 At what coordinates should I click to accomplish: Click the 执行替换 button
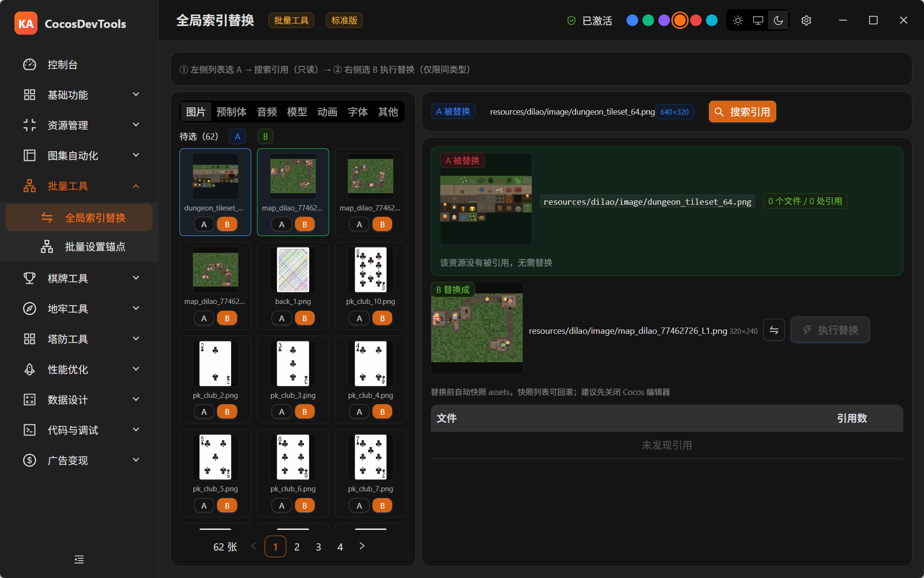830,330
